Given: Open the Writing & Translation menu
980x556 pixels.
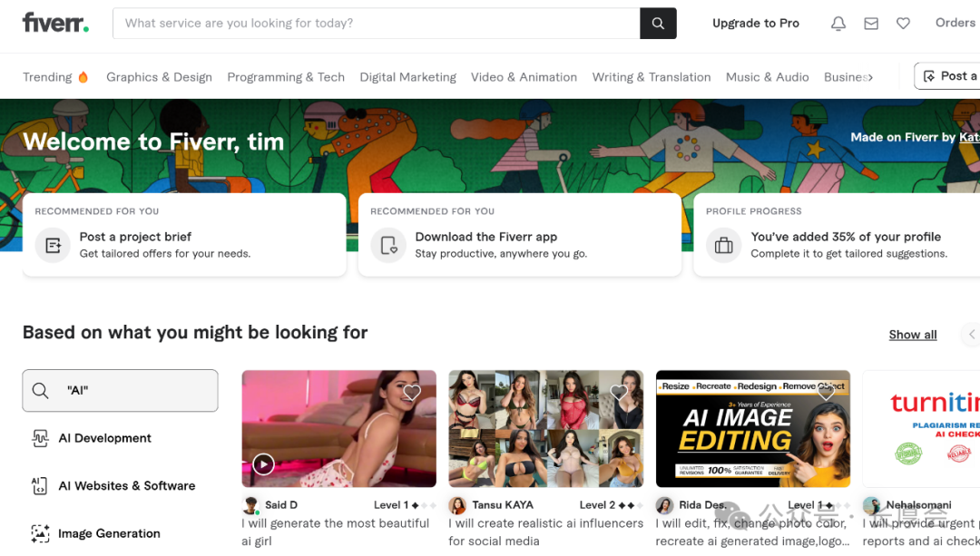Looking at the screenshot, I should [x=652, y=77].
